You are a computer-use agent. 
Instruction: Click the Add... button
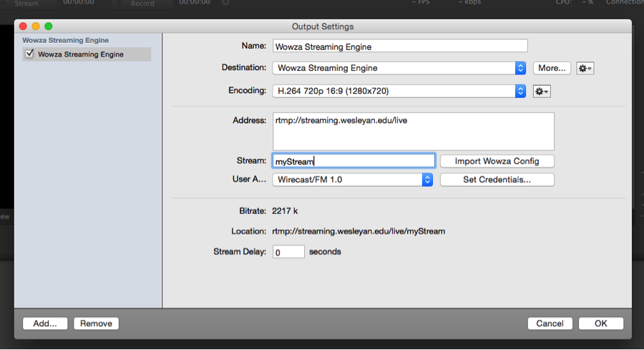tap(45, 324)
